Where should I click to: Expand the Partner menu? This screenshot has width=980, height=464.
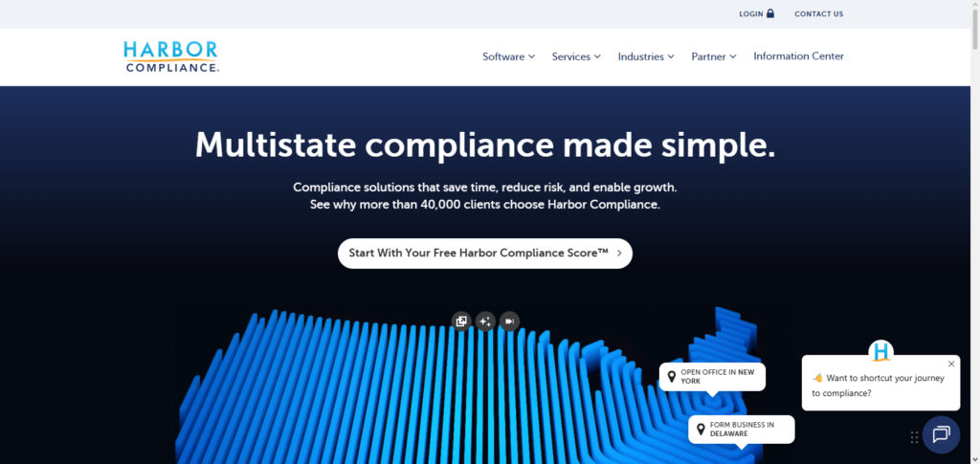click(714, 56)
